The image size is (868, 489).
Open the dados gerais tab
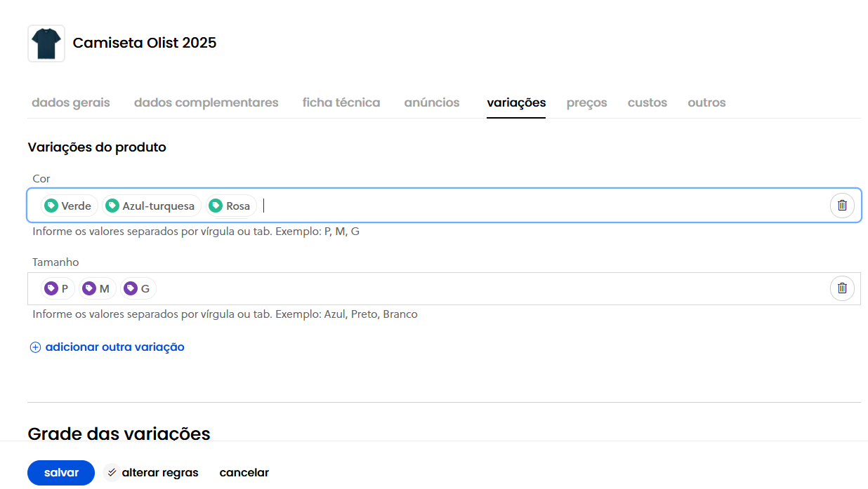pos(71,102)
